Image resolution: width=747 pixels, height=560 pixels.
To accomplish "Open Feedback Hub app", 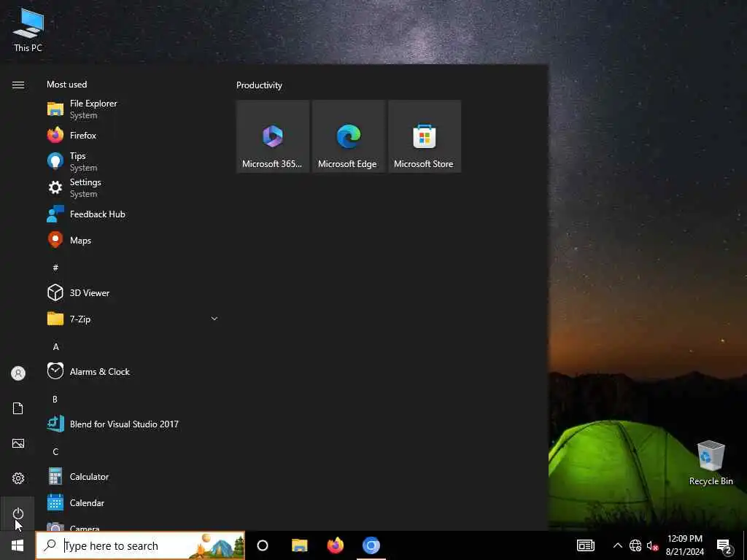I will [x=133, y=214].
